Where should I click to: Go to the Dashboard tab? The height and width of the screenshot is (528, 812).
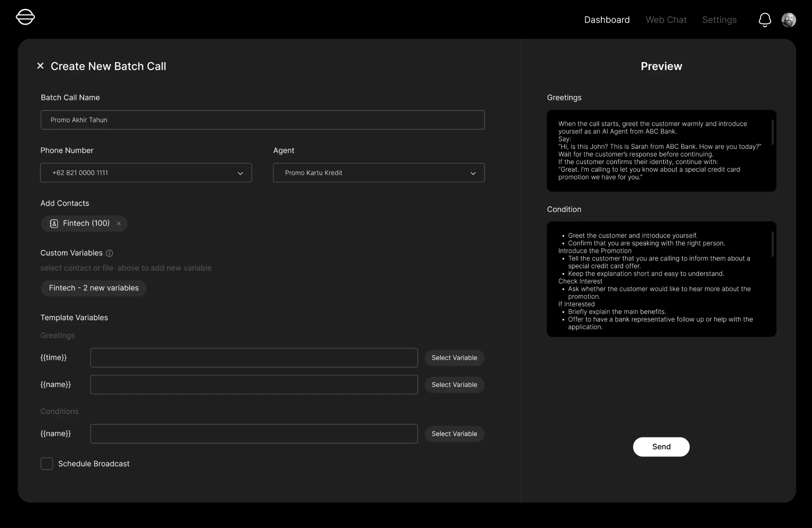[607, 20]
